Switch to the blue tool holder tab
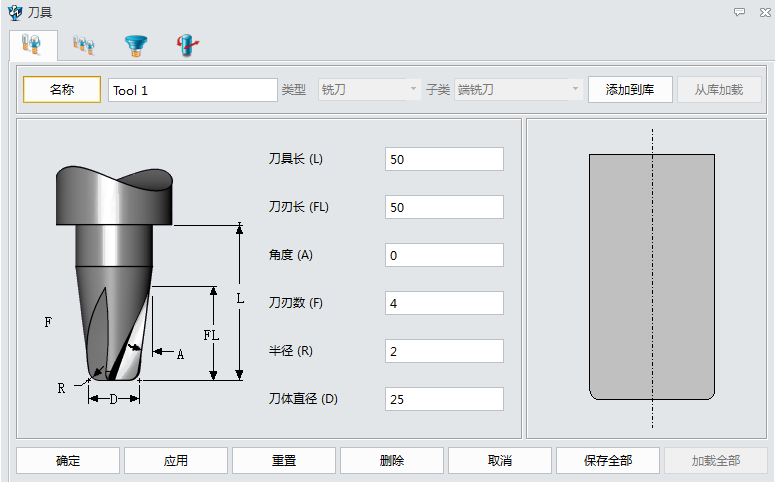 point(134,44)
